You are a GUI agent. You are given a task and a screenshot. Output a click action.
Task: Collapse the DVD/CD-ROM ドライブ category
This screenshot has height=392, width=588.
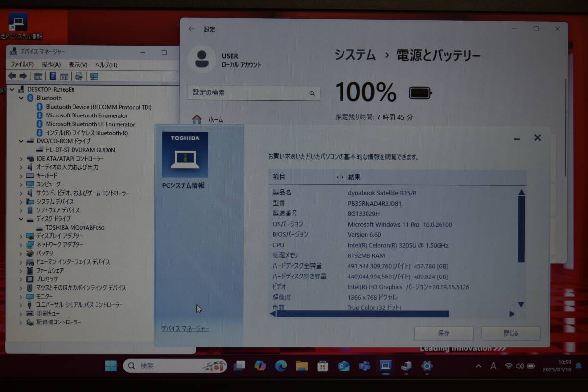[21, 141]
